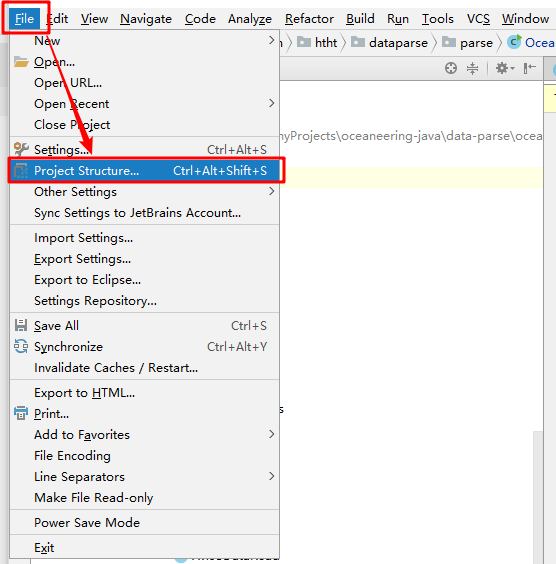This screenshot has height=564, width=556.
Task: Open the Refactor menu
Action: pyautogui.click(x=309, y=19)
